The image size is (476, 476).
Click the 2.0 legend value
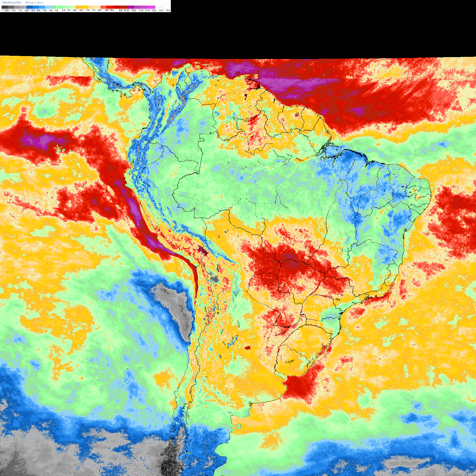click(26, 10)
